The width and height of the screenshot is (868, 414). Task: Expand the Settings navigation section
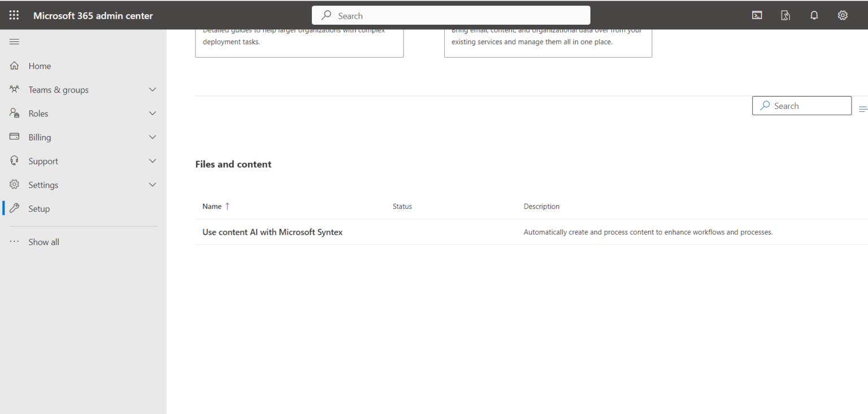point(152,184)
